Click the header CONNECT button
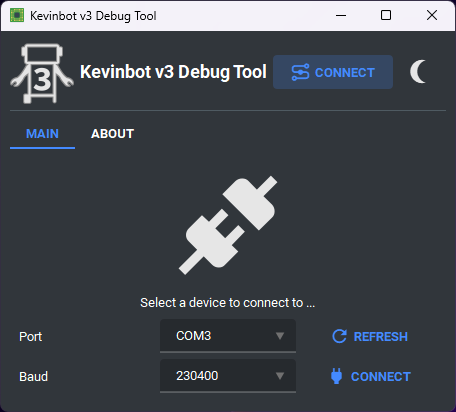 point(333,72)
